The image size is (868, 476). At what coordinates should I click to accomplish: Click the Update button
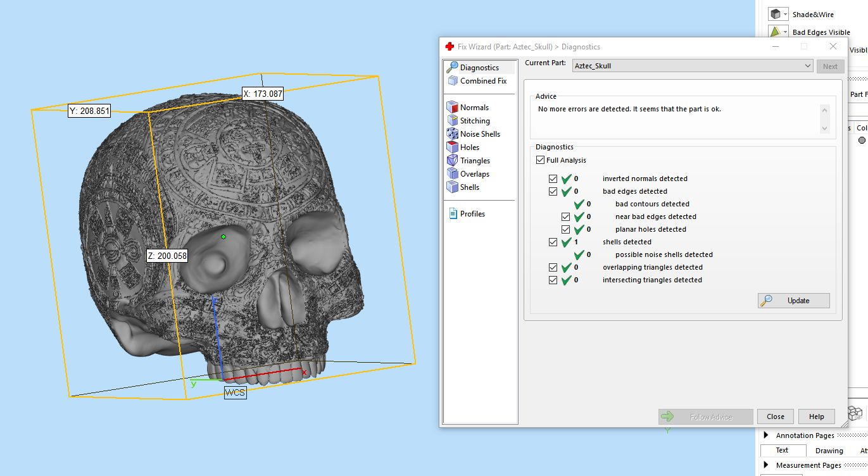[x=793, y=301]
